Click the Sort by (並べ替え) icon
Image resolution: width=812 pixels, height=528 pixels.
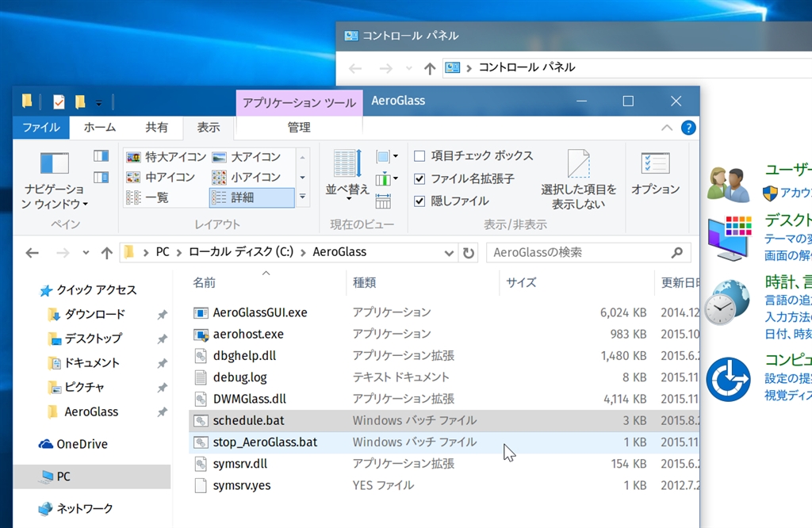[347, 164]
